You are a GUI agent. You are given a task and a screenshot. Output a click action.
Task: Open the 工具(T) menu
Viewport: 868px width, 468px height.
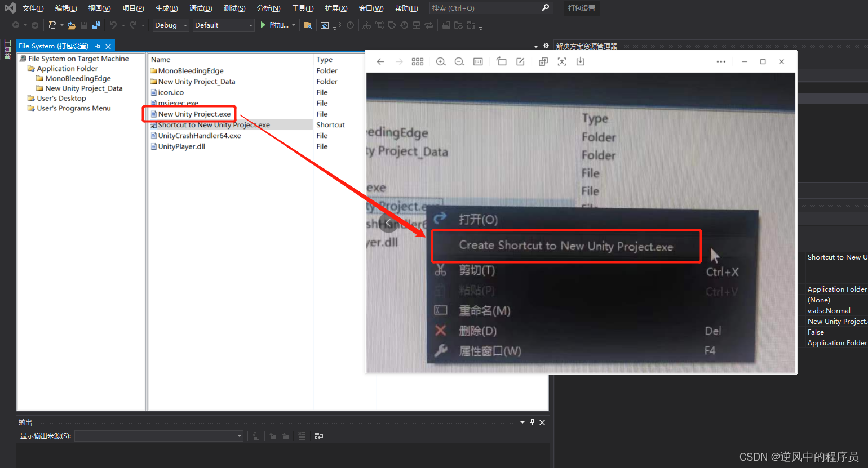tap(303, 8)
